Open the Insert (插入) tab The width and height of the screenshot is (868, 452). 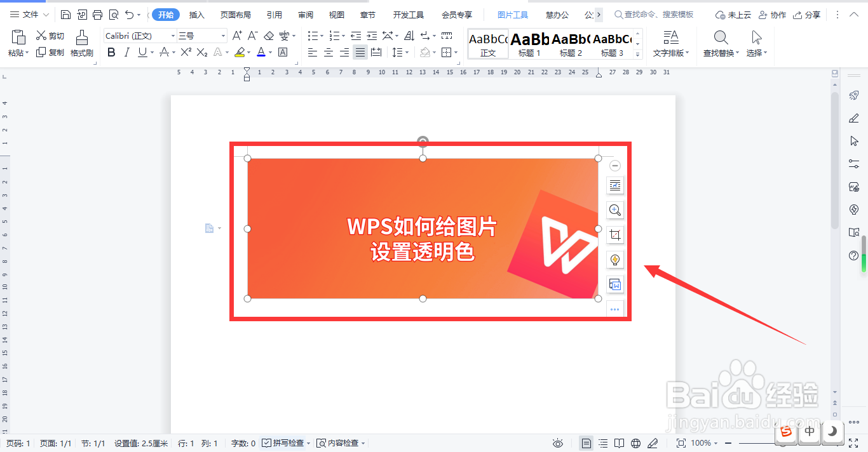tap(197, 15)
